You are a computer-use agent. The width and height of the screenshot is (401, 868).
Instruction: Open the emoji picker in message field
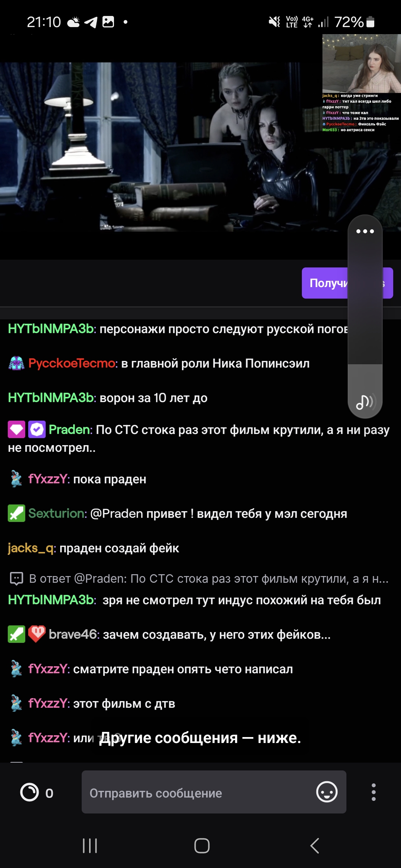pos(327,792)
